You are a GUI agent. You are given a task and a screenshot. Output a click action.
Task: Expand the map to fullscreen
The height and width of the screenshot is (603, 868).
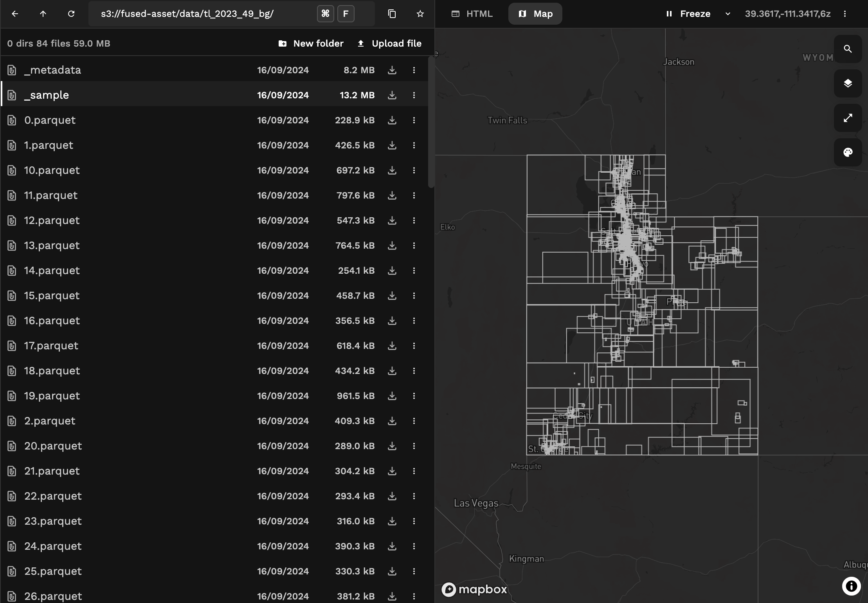(848, 117)
